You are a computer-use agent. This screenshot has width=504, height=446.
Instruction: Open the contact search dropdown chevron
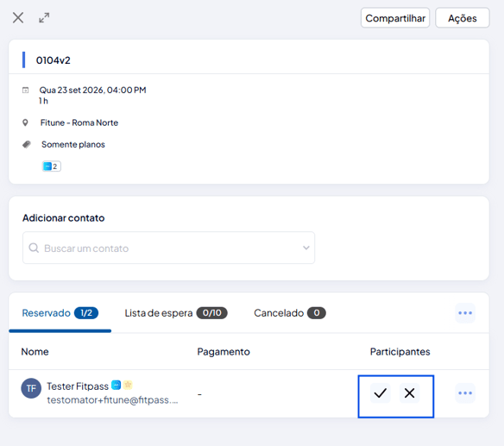(306, 248)
